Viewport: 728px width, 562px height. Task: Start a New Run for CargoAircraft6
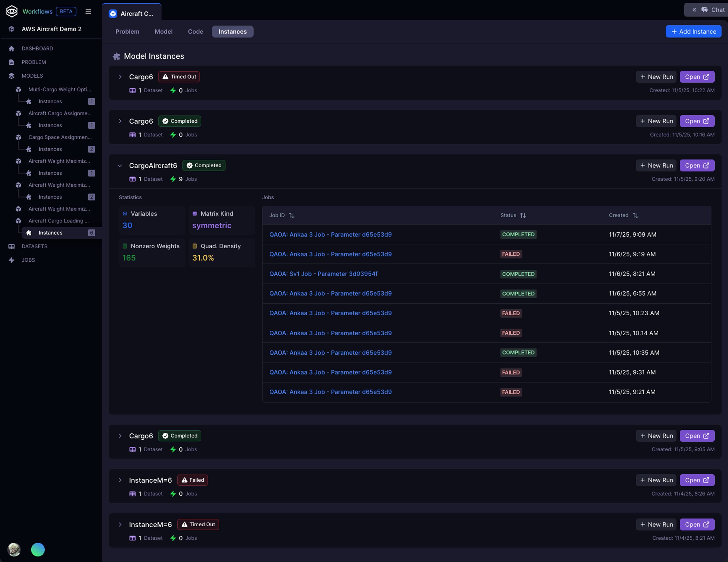[x=656, y=165]
